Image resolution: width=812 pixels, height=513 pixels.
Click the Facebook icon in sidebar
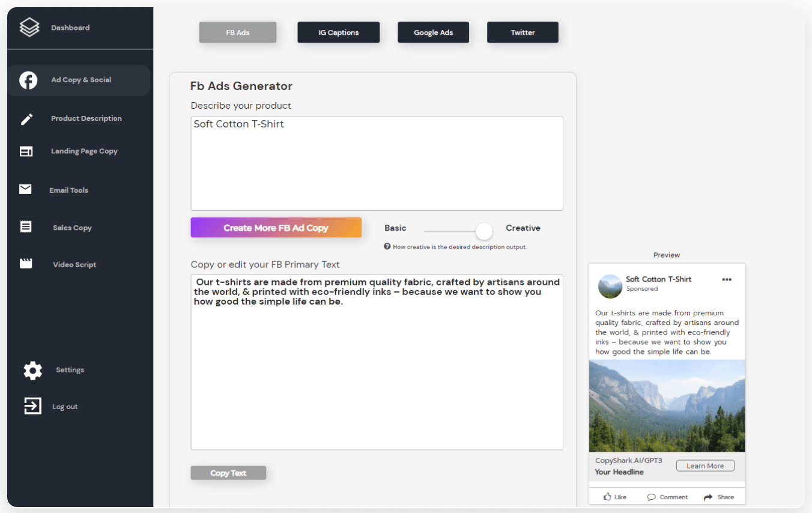28,80
